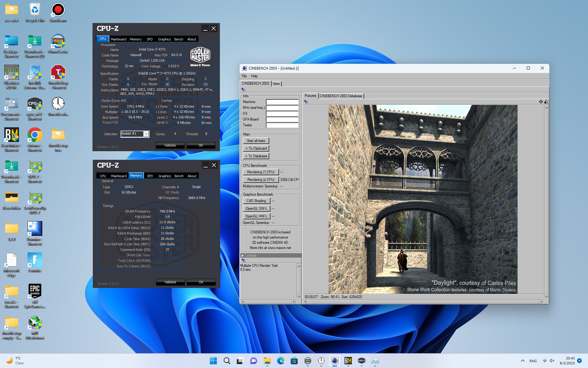Open cpuz_x64 shortcut on desktop
Image resolution: width=588 pixels, height=368 pixels.
35,109
